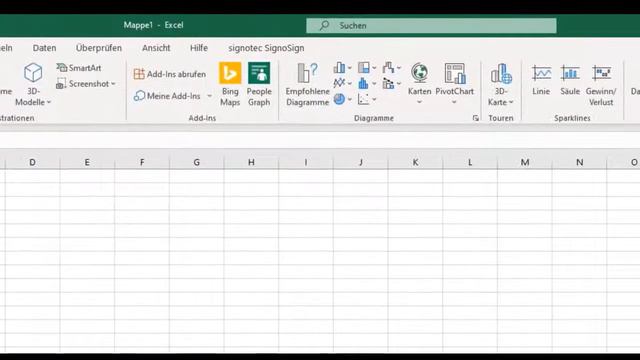Click the Screenshot camera icon
Image resolution: width=640 pixels, height=360 pixels.
click(x=61, y=84)
